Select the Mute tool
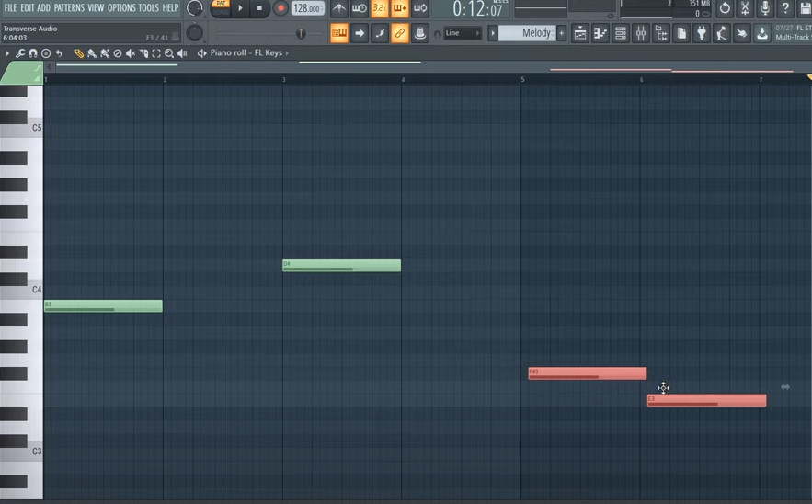812x504 pixels. coord(131,52)
